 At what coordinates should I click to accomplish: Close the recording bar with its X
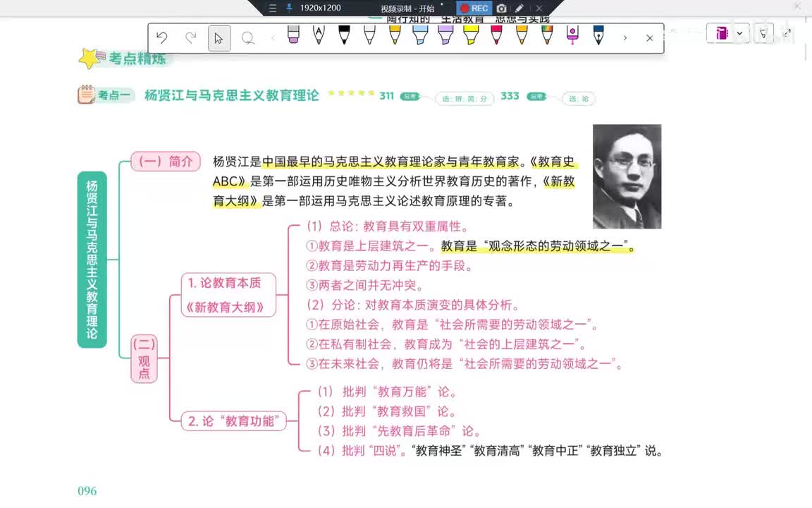[x=539, y=8]
